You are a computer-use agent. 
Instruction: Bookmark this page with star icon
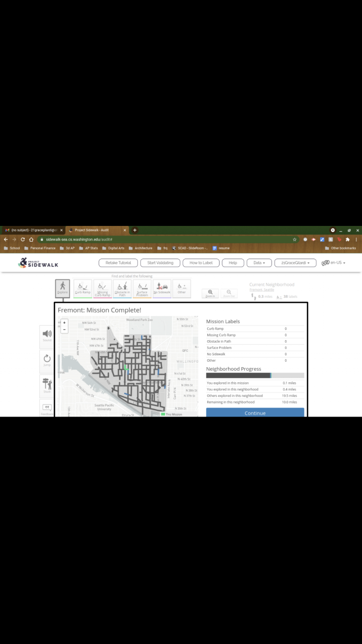295,239
